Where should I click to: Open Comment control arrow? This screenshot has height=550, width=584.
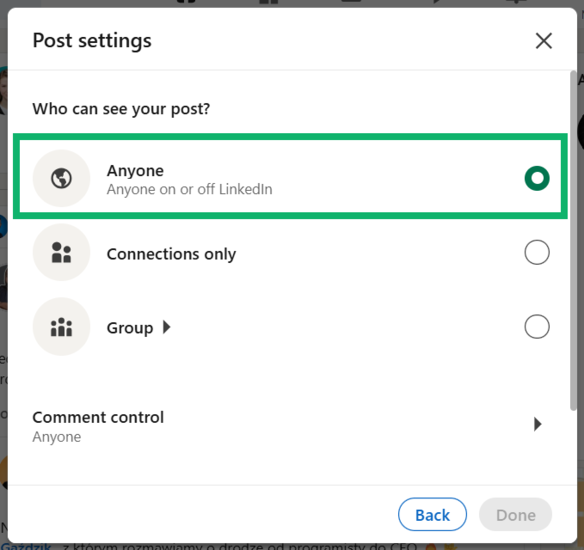[x=537, y=424]
